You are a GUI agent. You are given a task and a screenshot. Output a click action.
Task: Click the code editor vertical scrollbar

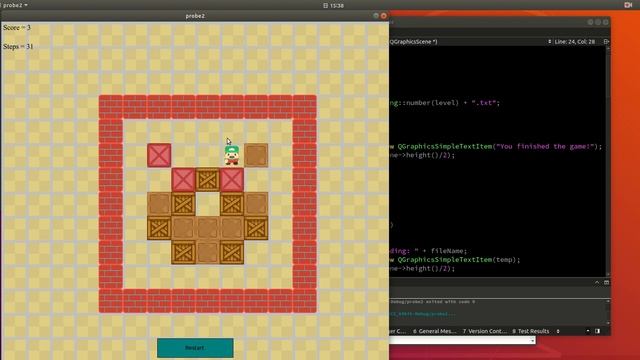tap(608, 161)
